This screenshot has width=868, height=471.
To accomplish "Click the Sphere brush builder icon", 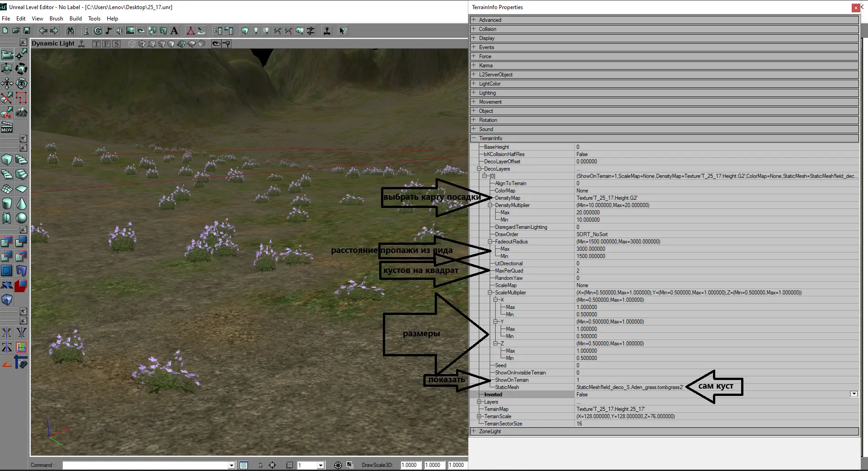I will pyautogui.click(x=21, y=218).
